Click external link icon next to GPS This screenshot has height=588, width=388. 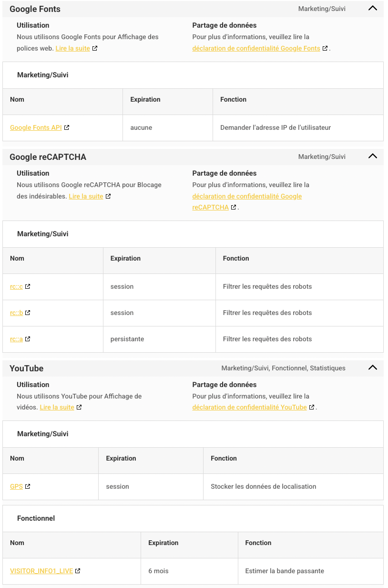(x=28, y=486)
